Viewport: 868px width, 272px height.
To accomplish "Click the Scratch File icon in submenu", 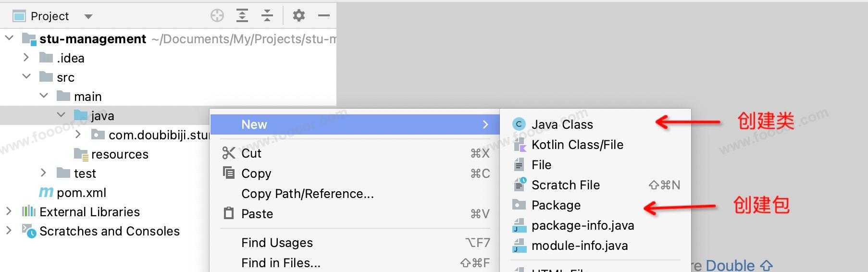I will point(520,185).
